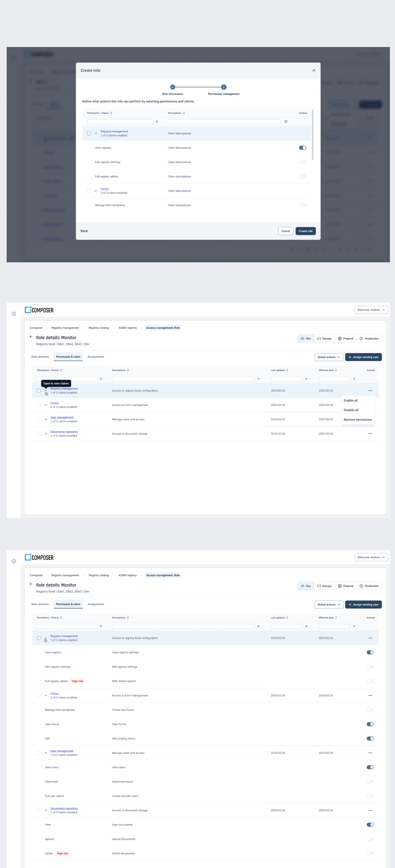Image resolution: width=395 pixels, height=868 pixels.
Task: Disable toggle for Edit existing forms claim
Action: point(370,739)
